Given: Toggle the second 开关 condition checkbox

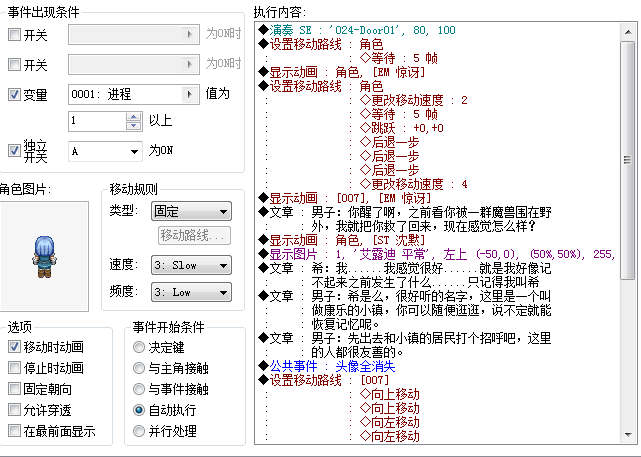Looking at the screenshot, I should click(x=14, y=65).
